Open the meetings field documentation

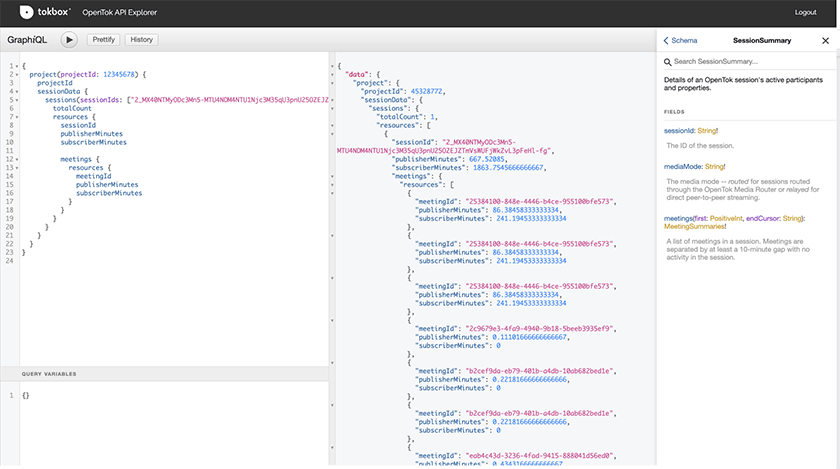tap(678, 219)
